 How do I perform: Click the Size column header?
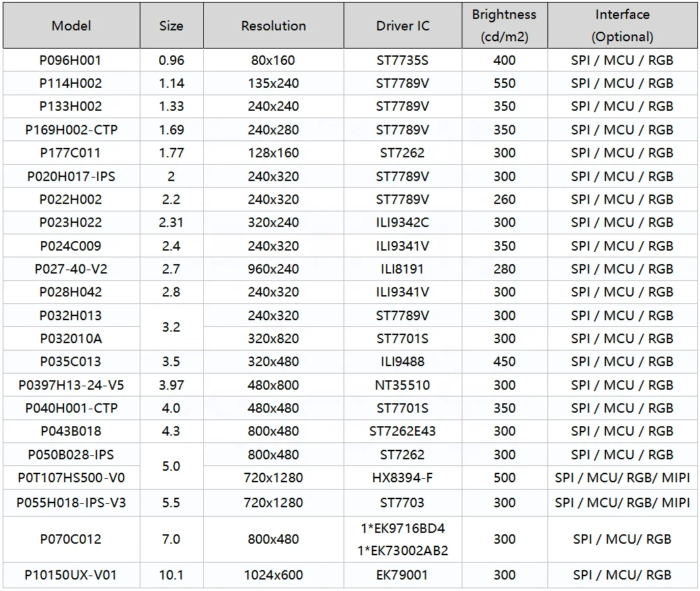tap(170, 25)
